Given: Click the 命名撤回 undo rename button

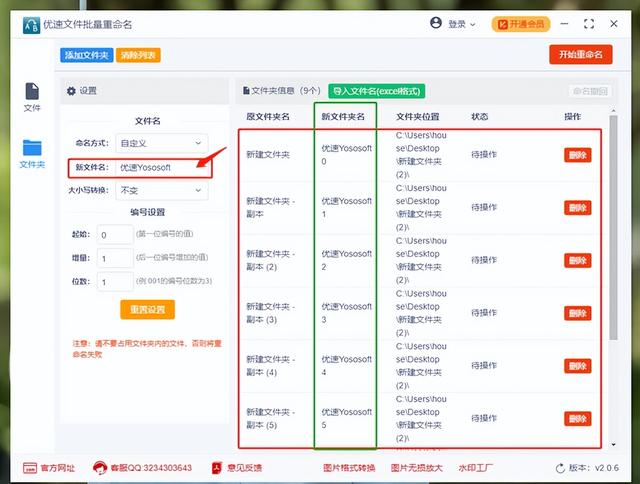Looking at the screenshot, I should (590, 91).
